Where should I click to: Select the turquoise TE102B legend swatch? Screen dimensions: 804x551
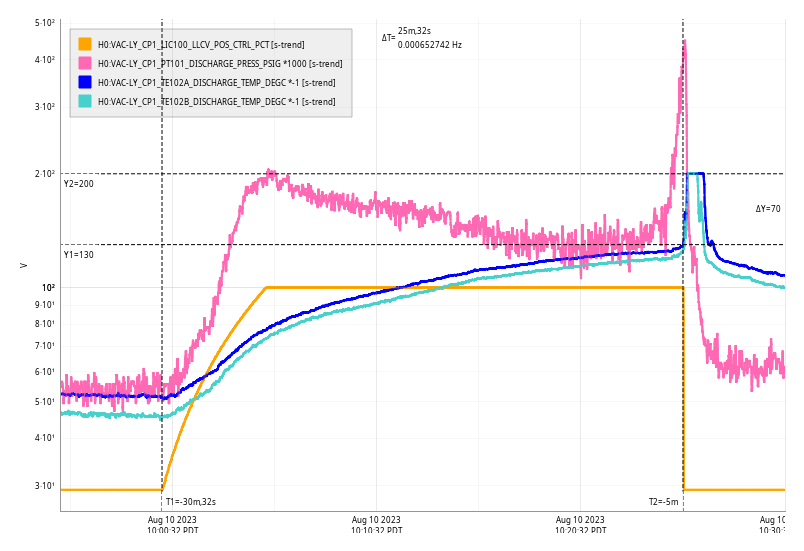tap(85, 101)
